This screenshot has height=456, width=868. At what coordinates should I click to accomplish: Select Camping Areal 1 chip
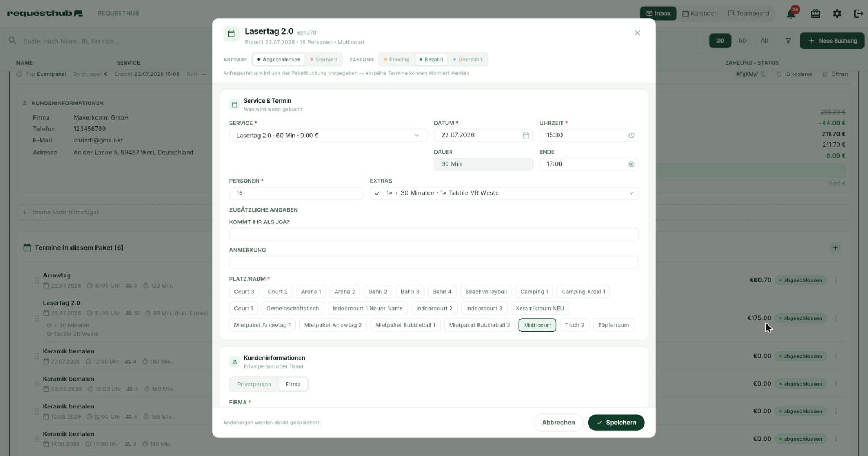pyautogui.click(x=583, y=292)
